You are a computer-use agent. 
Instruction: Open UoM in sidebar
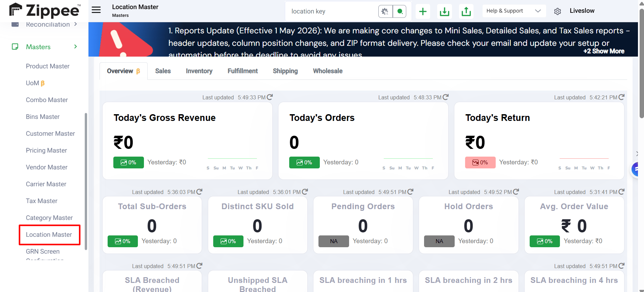[35, 83]
